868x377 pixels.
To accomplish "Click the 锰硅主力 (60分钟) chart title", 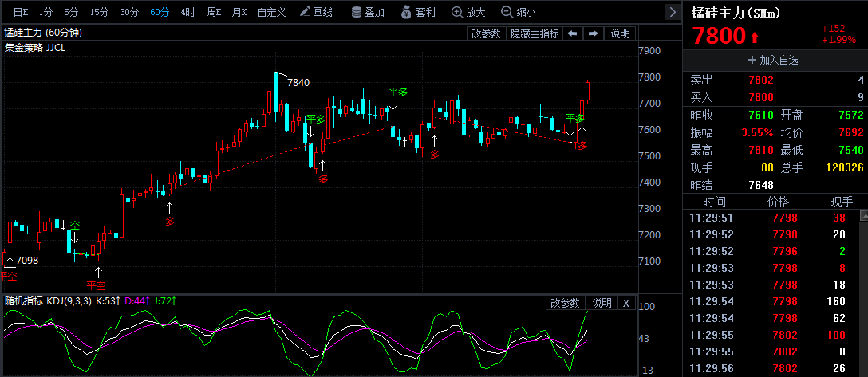I will [43, 33].
